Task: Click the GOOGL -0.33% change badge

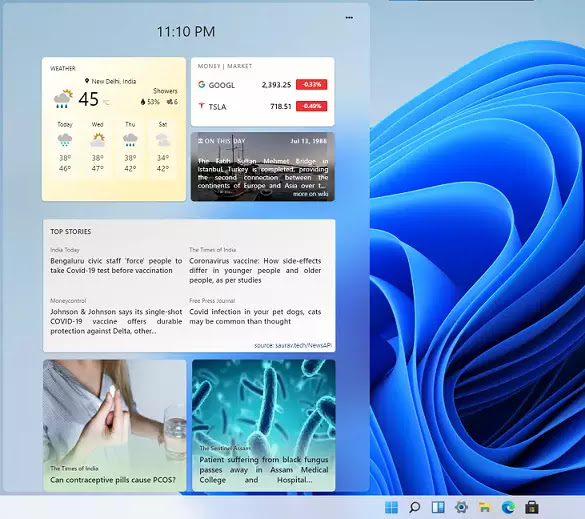Action: [x=312, y=84]
